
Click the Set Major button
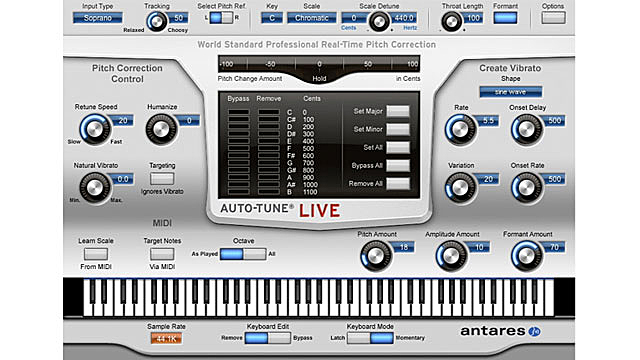pyautogui.click(x=398, y=111)
